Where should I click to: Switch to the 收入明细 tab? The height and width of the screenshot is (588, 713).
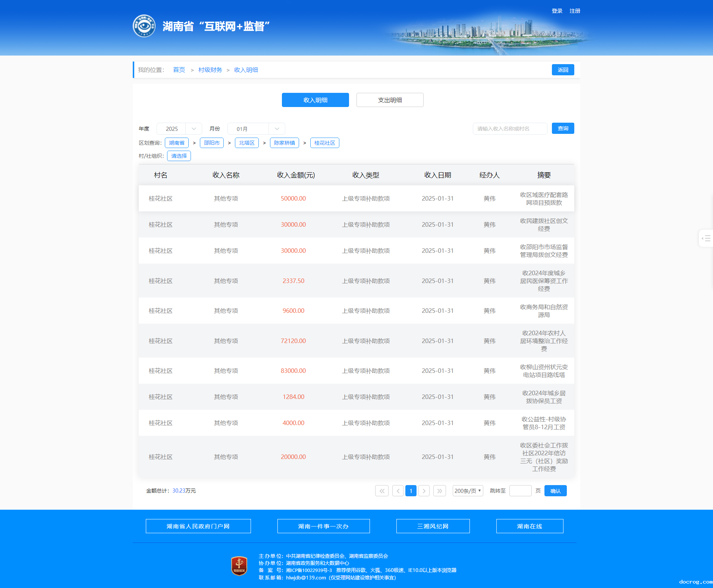(315, 100)
